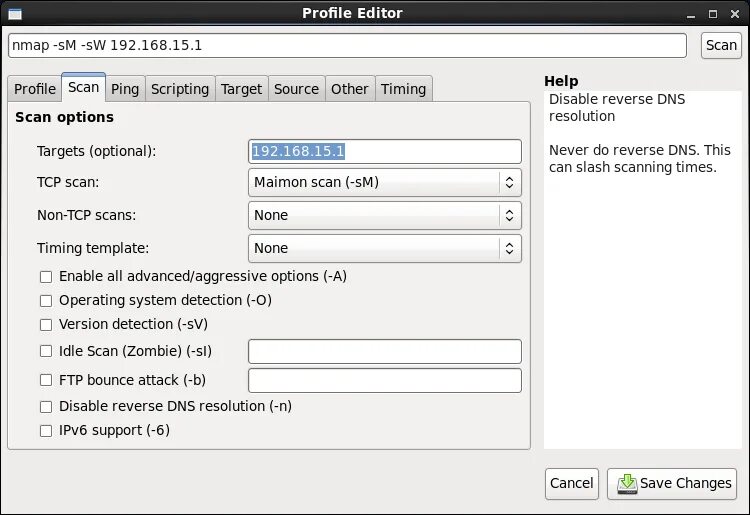Open the TCP scan dropdown
The image size is (750, 515).
(384, 182)
